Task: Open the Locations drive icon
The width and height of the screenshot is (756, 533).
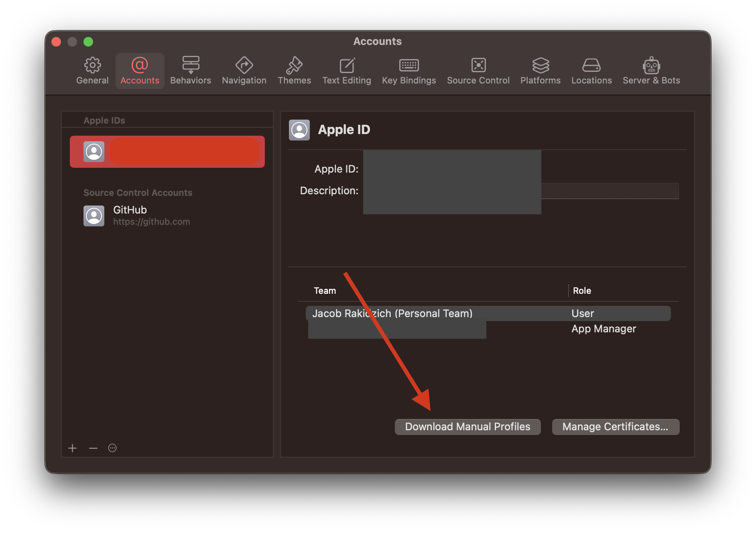Action: tap(591, 65)
